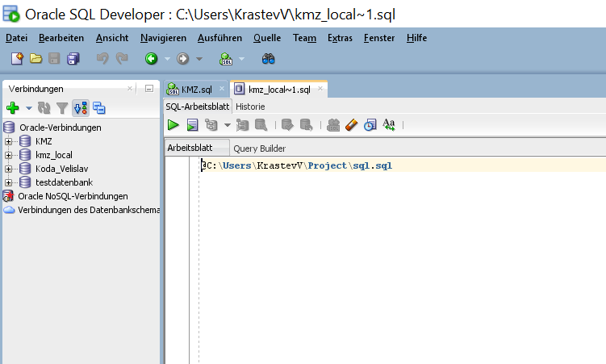Click the Save All icon in main toolbar

(x=73, y=58)
